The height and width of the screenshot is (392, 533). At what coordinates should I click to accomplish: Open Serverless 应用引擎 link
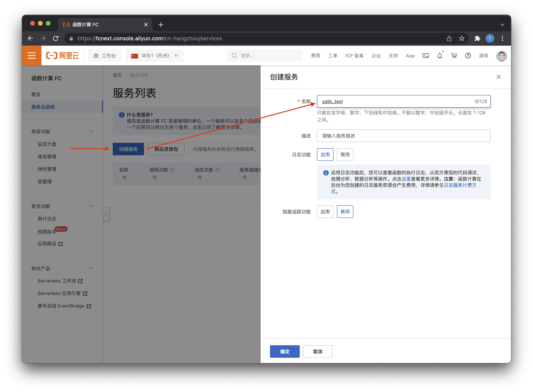coord(62,294)
